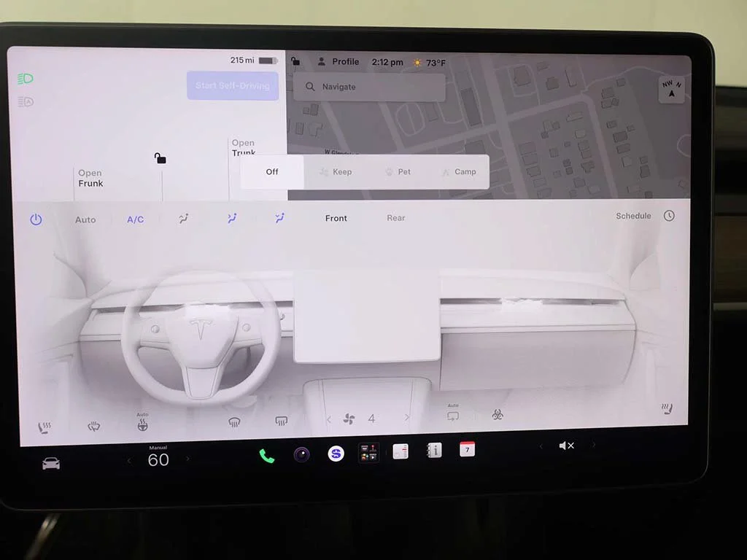Image resolution: width=747 pixels, height=560 pixels.
Task: Toggle the A/C
Action: [135, 219]
